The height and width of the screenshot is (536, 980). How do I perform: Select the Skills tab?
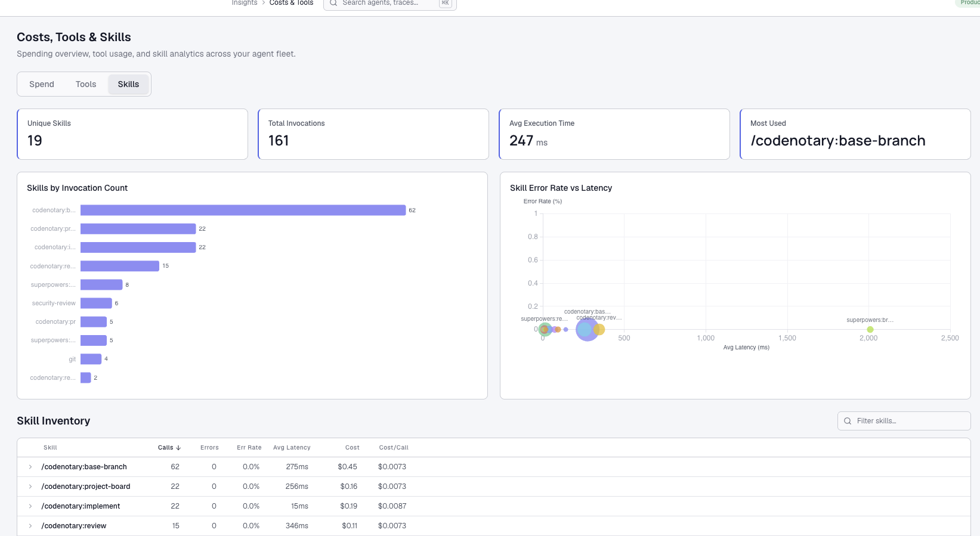[x=128, y=84]
